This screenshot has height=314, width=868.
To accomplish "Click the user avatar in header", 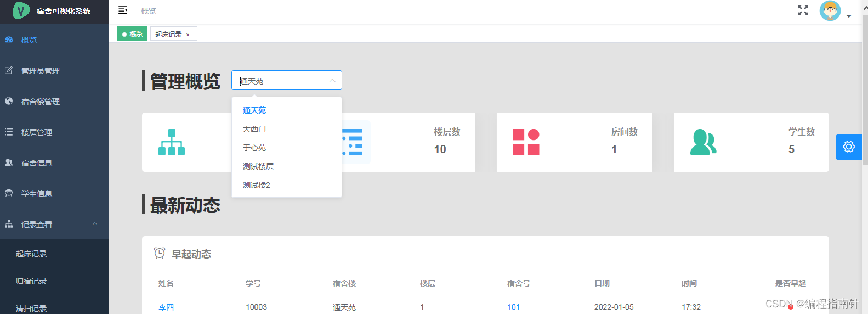I will tap(830, 10).
